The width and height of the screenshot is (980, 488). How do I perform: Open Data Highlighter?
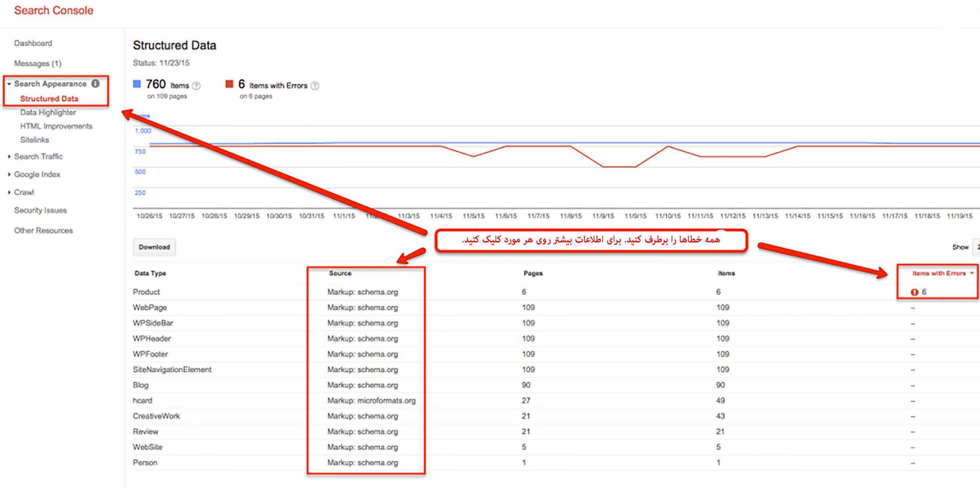[48, 113]
